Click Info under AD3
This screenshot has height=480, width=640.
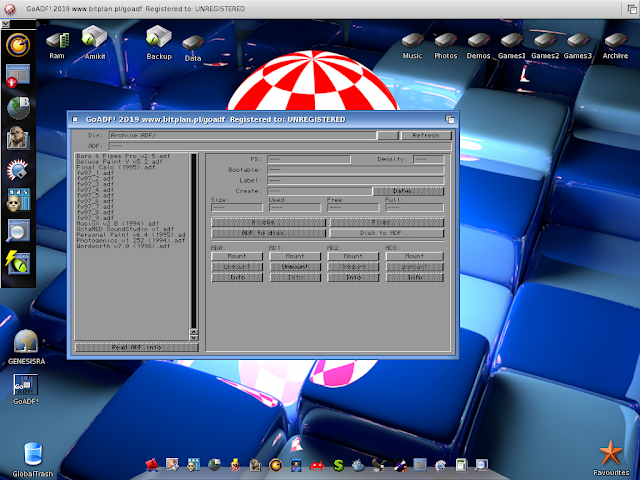pos(414,278)
